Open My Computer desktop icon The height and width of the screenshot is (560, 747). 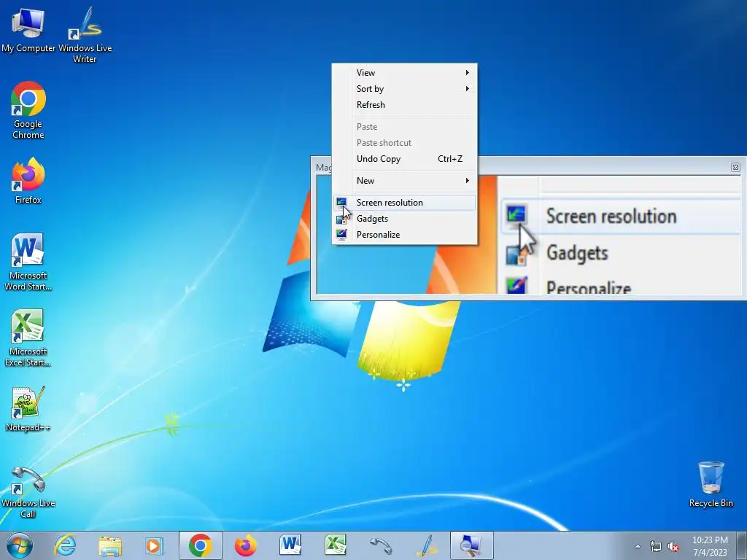coord(28,28)
